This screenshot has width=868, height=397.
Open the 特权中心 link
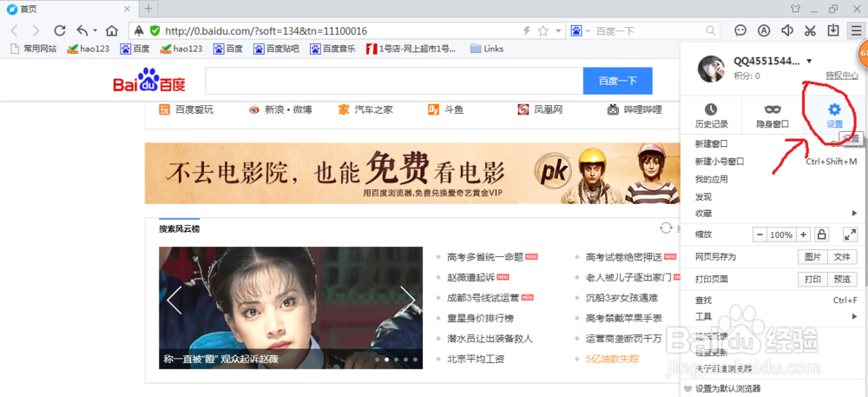click(842, 76)
